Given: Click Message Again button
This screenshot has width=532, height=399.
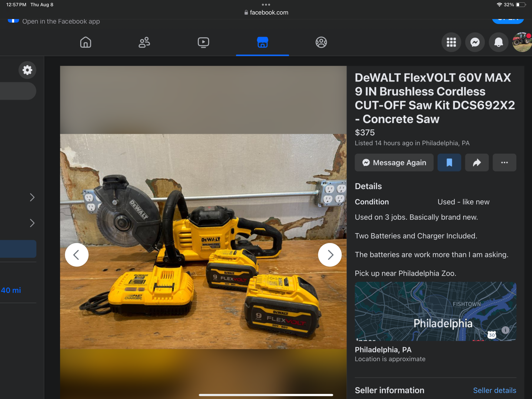Looking at the screenshot, I should [394, 163].
